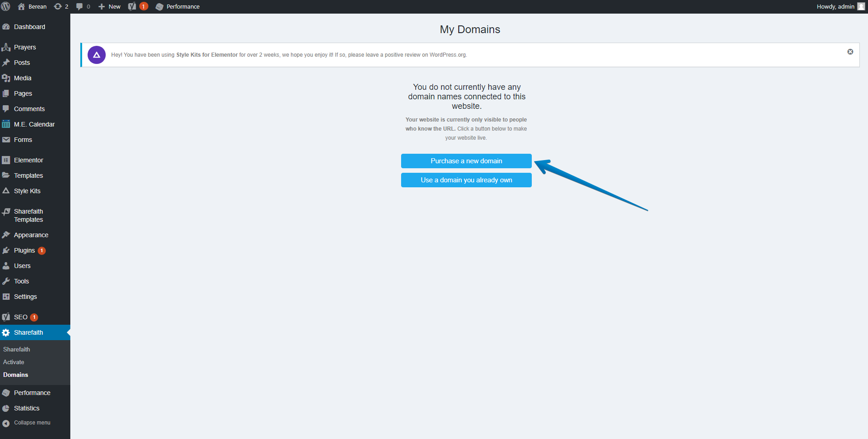Click the M.E. Calendar icon
868x439 pixels.
[6, 124]
